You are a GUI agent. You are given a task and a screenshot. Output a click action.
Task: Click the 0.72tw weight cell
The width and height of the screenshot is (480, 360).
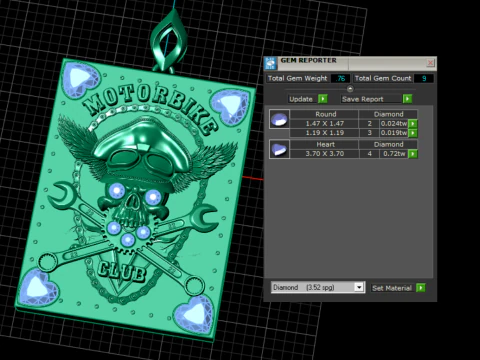(x=394, y=154)
